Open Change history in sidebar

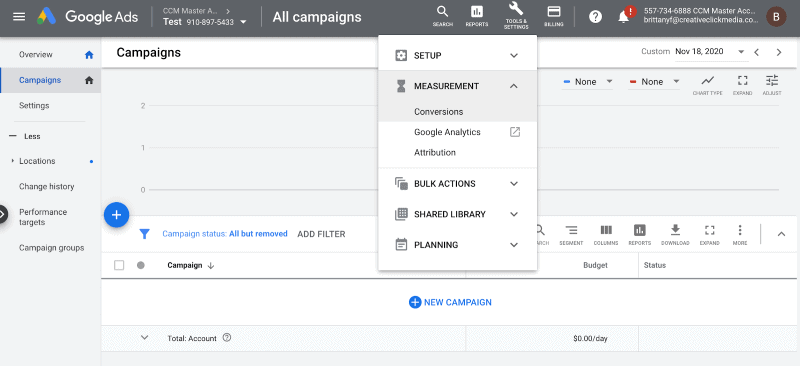(46, 186)
